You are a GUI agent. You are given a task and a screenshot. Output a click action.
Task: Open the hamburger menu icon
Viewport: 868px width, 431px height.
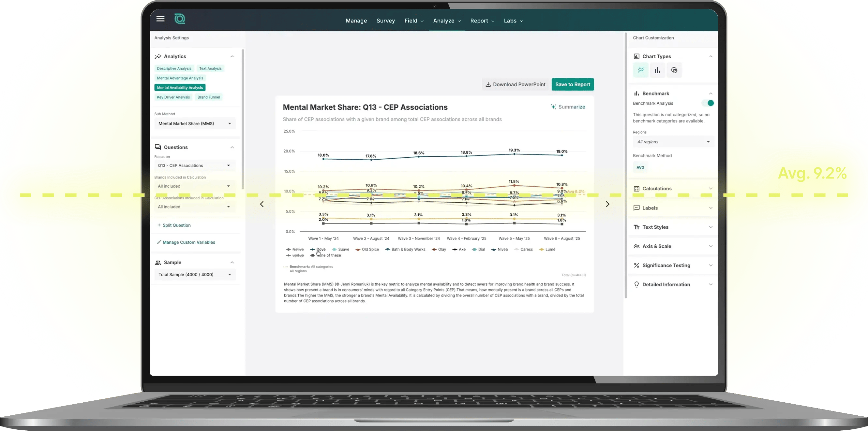point(160,19)
